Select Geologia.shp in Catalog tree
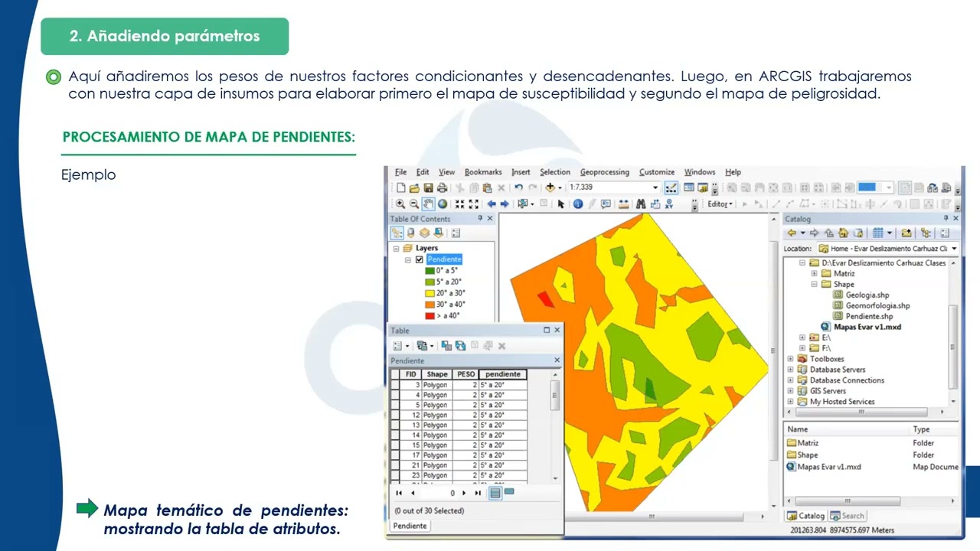Viewport: 980px width, 551px height. click(867, 295)
